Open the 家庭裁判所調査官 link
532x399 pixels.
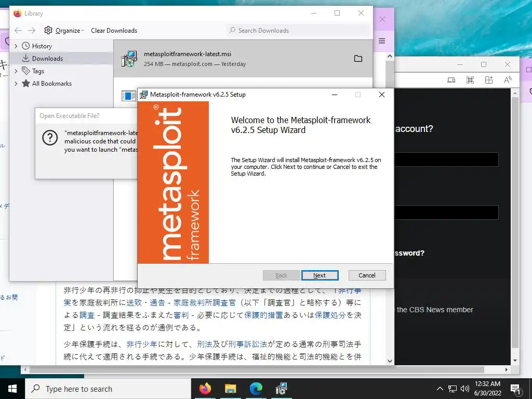[204, 303]
